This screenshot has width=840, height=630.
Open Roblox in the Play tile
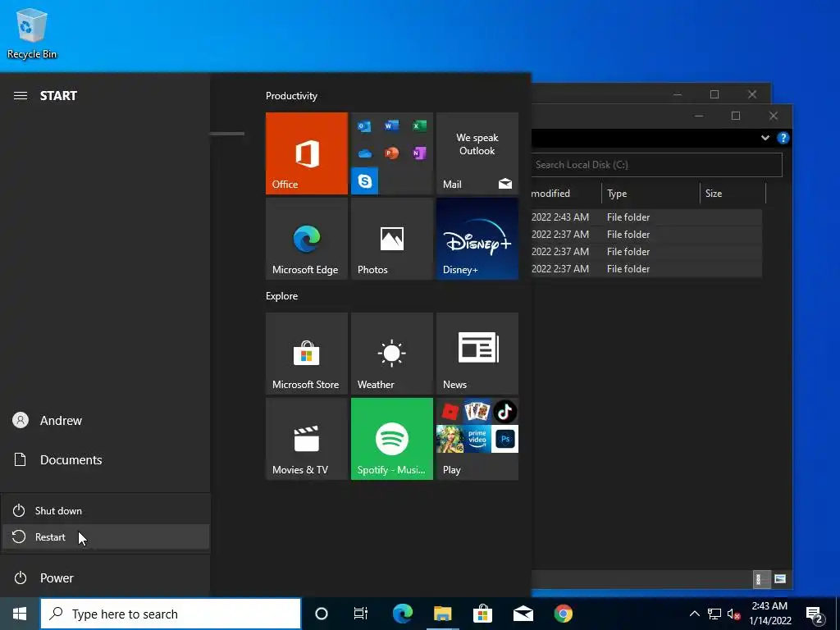(450, 412)
